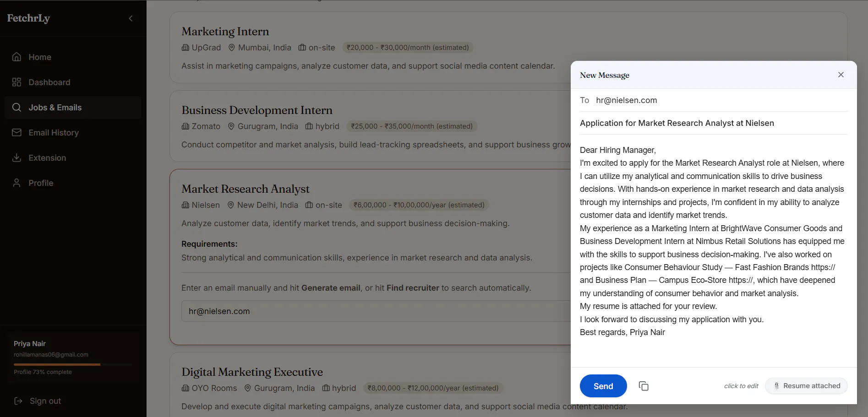Click the Nielsen company building icon
This screenshot has height=417, width=868.
(x=186, y=205)
